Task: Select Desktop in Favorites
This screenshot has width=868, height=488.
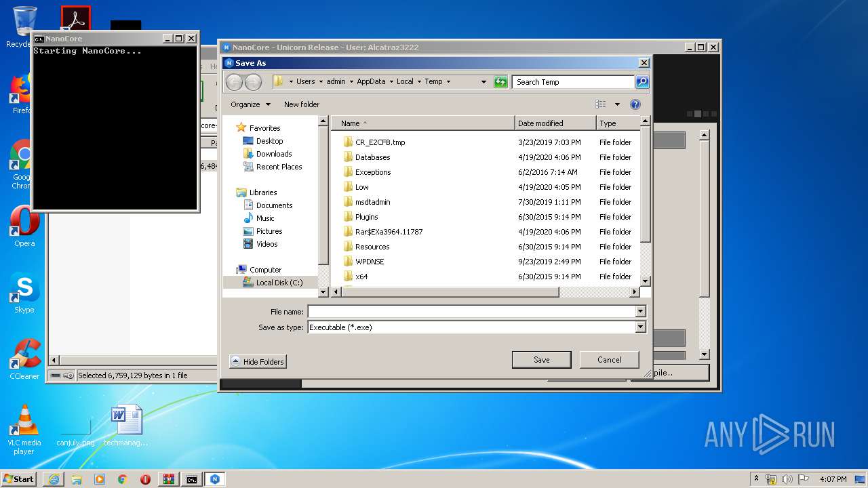Action: [263, 141]
